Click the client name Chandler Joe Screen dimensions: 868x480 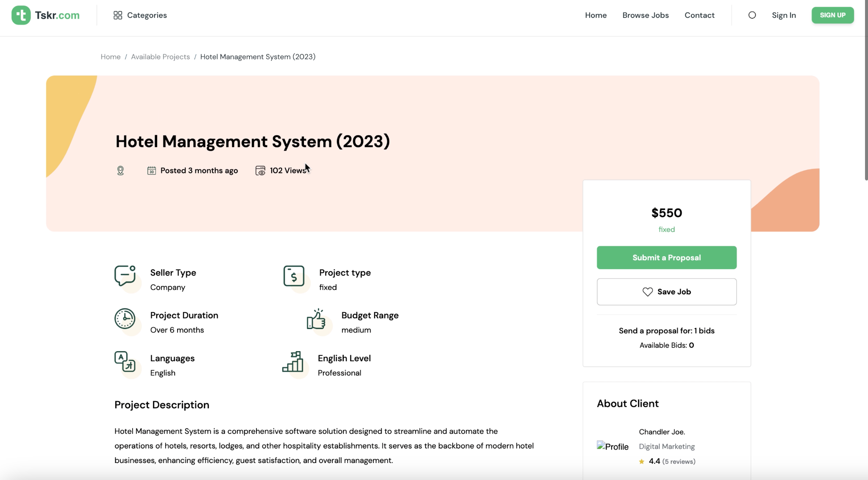click(662, 432)
